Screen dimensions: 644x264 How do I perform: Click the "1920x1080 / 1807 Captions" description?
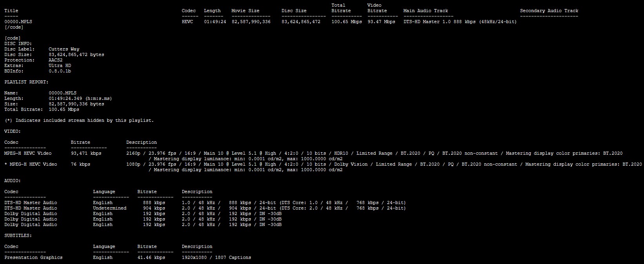point(216,258)
